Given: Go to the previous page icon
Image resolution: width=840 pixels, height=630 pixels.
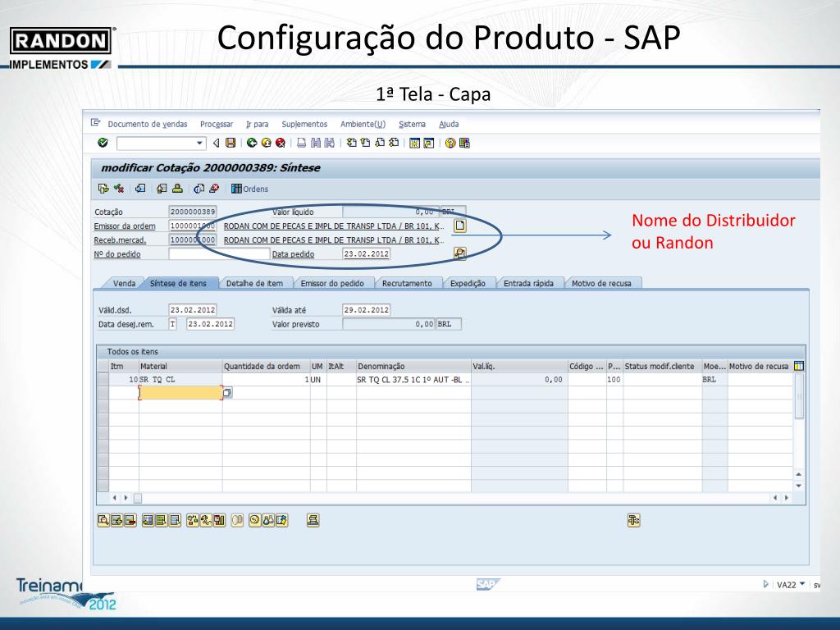Looking at the screenshot, I should pyautogui.click(x=365, y=143).
